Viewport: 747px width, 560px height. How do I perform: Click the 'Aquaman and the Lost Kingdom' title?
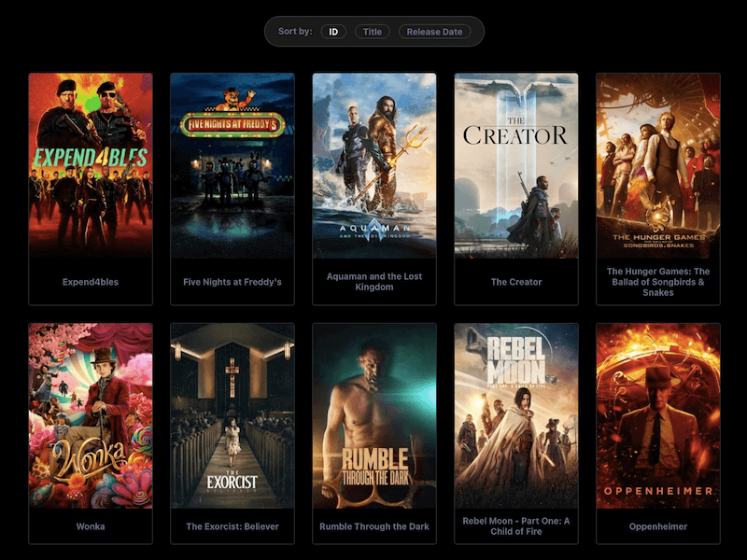(374, 282)
